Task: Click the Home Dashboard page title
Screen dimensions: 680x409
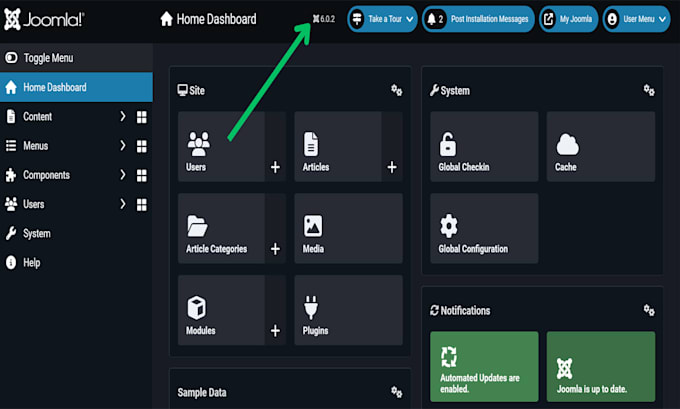Action: 208,19
